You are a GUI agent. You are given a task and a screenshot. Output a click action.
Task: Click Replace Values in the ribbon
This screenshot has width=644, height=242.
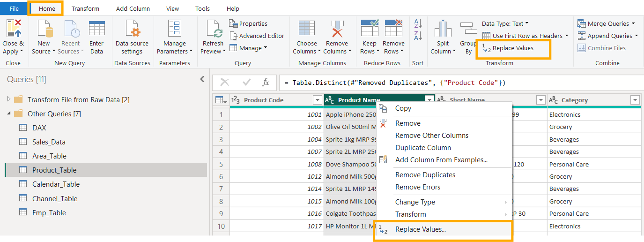[508, 48]
